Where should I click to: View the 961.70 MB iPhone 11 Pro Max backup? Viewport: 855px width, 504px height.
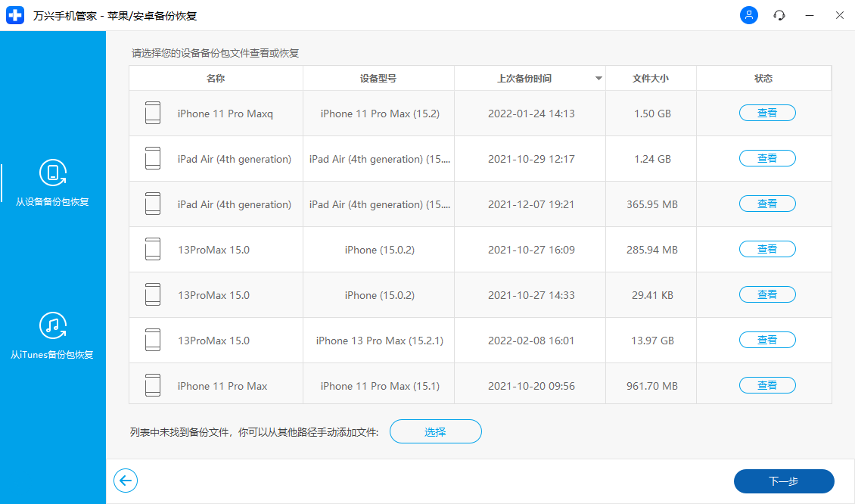coord(767,384)
